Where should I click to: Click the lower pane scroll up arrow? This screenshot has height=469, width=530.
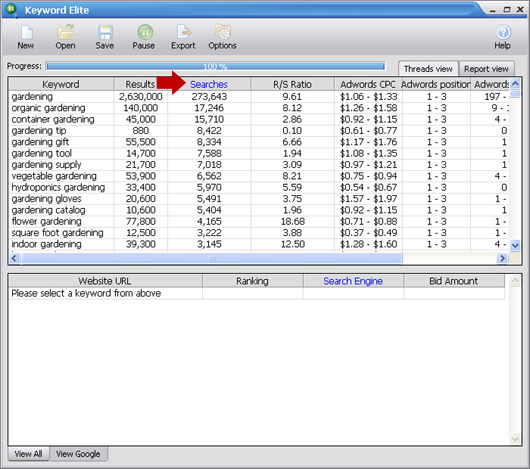coord(515,280)
